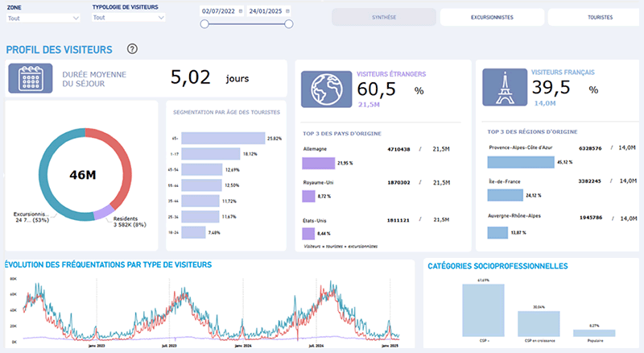Open the ZONE dropdown
The image size is (644, 353).
tap(43, 18)
